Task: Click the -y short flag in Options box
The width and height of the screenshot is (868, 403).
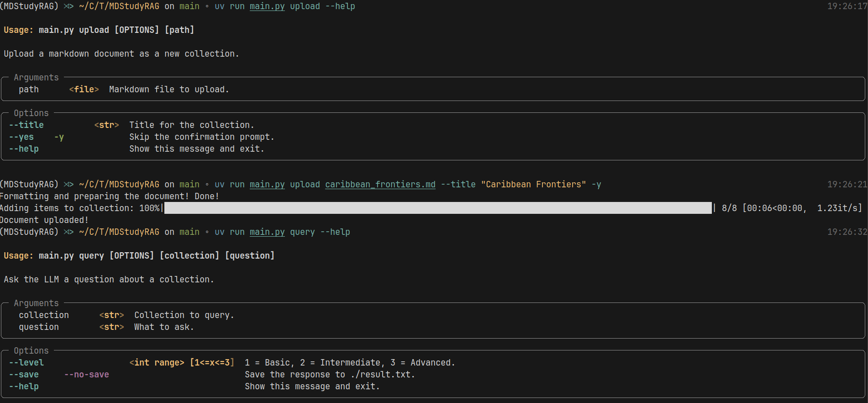Action: tap(59, 137)
